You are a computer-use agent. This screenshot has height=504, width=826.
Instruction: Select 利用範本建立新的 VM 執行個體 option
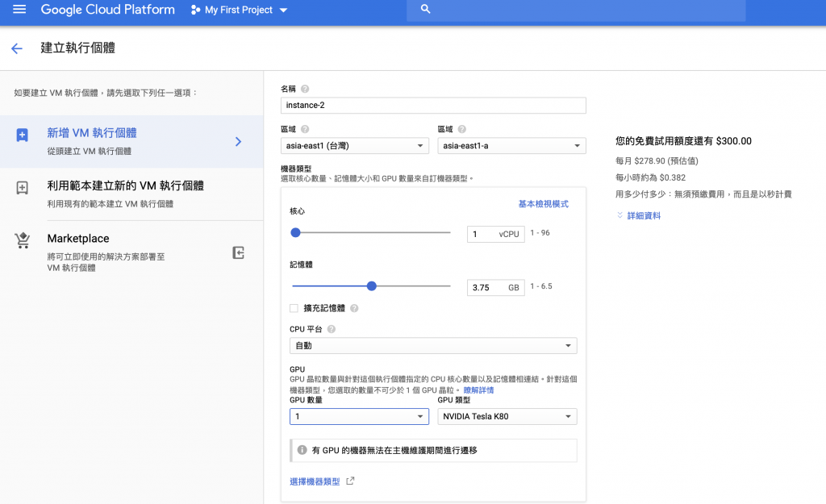coord(131,194)
